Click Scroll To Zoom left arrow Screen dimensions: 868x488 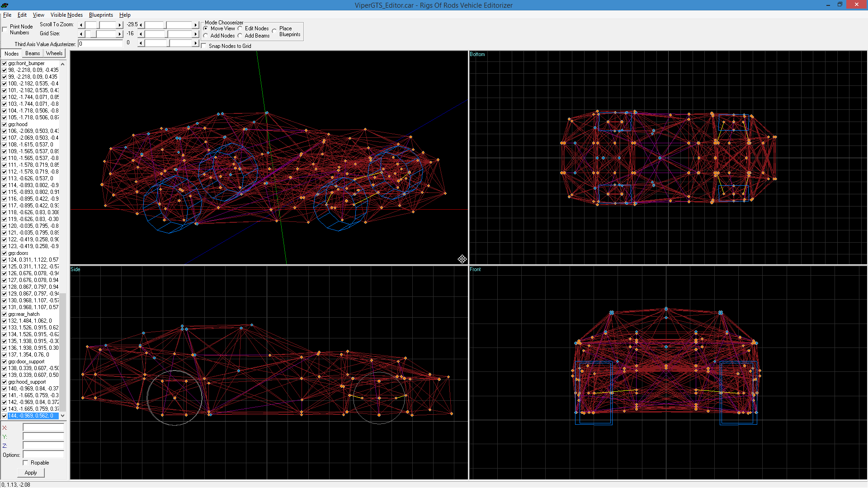point(81,25)
